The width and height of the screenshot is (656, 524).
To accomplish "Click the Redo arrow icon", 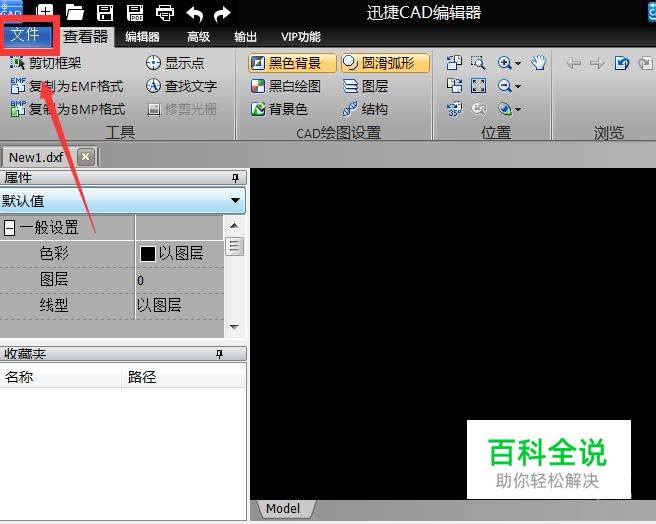I will [222, 14].
